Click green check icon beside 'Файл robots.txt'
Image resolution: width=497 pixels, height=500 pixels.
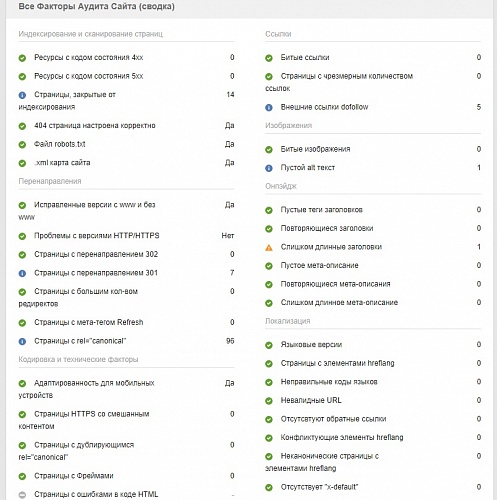(22, 145)
